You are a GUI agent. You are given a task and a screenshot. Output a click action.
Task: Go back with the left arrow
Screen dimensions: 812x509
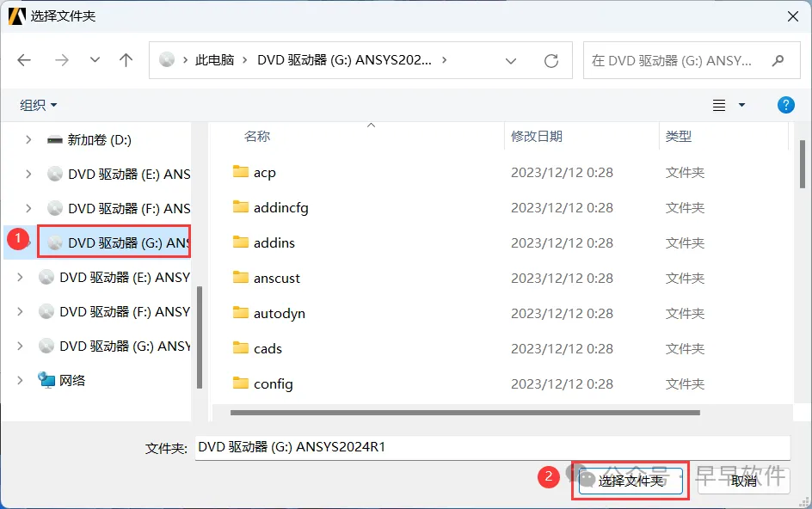tap(24, 60)
